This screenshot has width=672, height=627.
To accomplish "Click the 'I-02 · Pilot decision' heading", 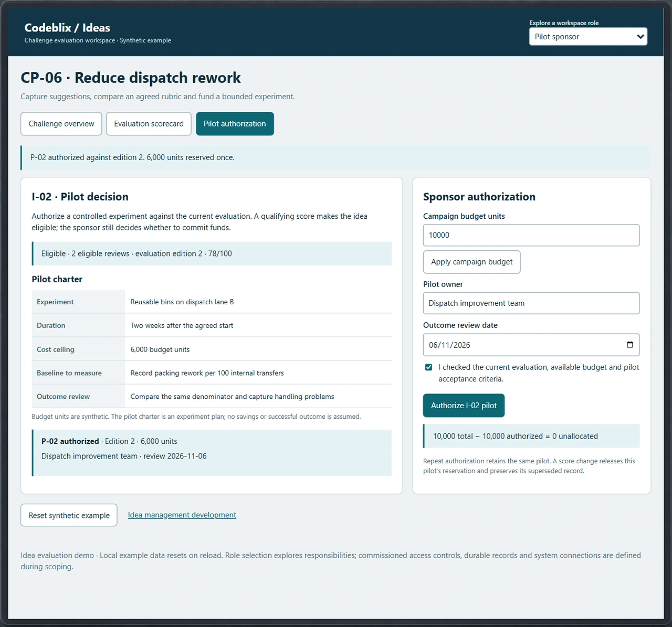I will (80, 197).
